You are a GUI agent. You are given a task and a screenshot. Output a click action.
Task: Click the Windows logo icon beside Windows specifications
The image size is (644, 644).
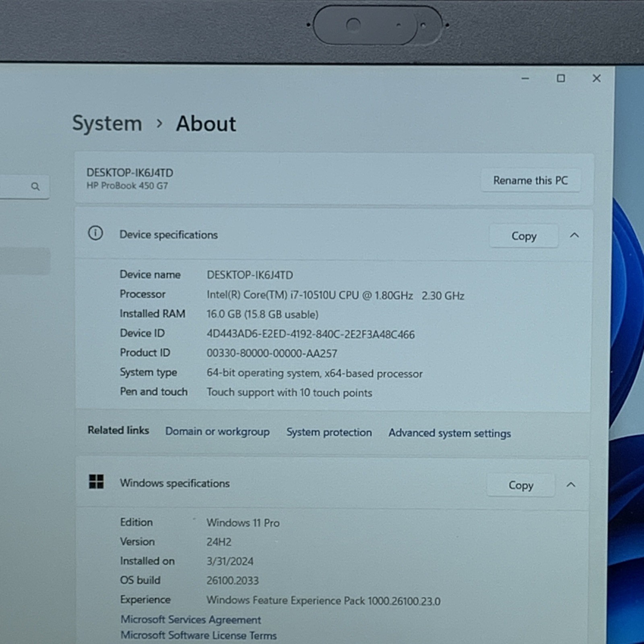point(96,481)
